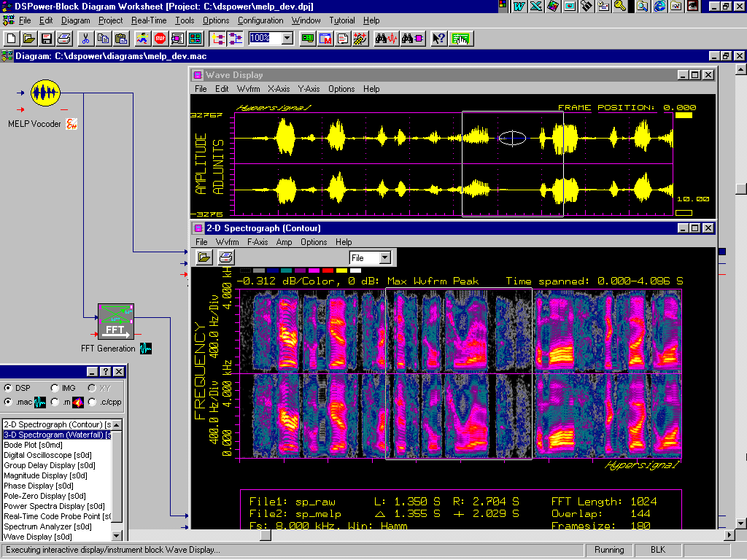Click the question mark button on block palette

pos(106,371)
